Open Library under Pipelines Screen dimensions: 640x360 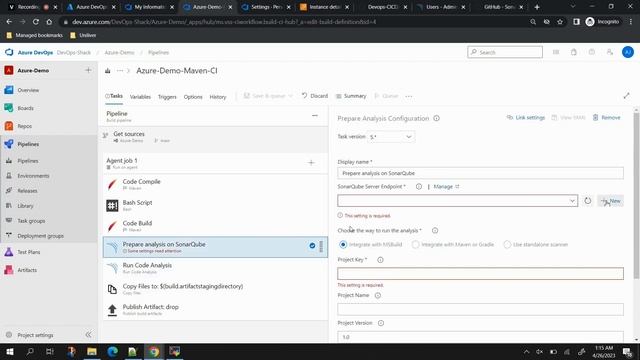coord(25,206)
